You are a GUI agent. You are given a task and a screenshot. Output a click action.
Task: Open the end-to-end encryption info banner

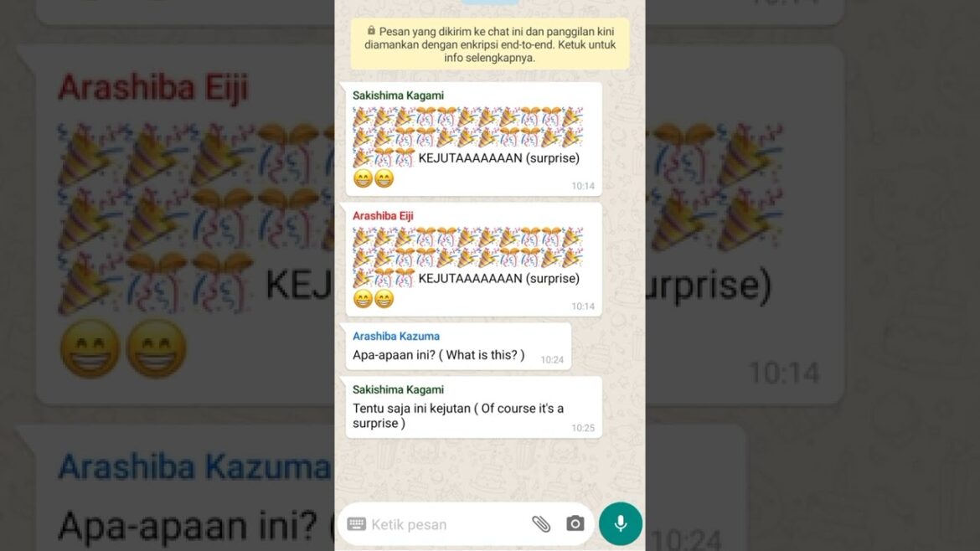click(x=490, y=44)
